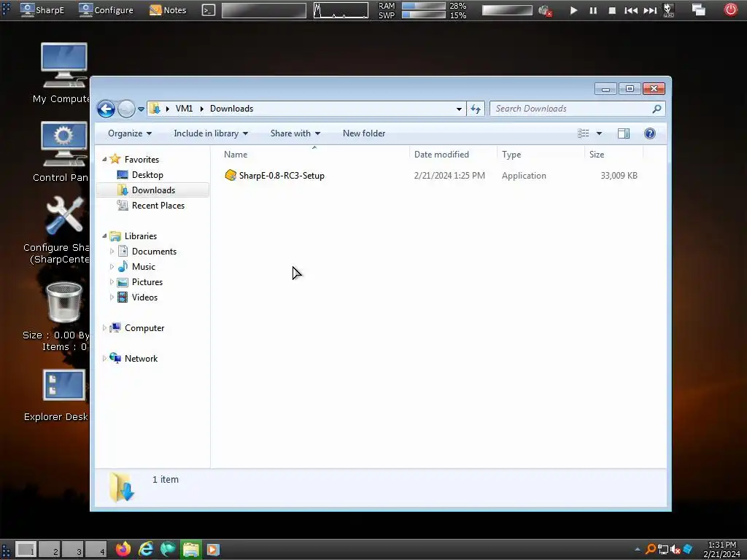Viewport: 747px width, 560px height.
Task: Open recent pages dropdown arrow
Action: (141, 109)
